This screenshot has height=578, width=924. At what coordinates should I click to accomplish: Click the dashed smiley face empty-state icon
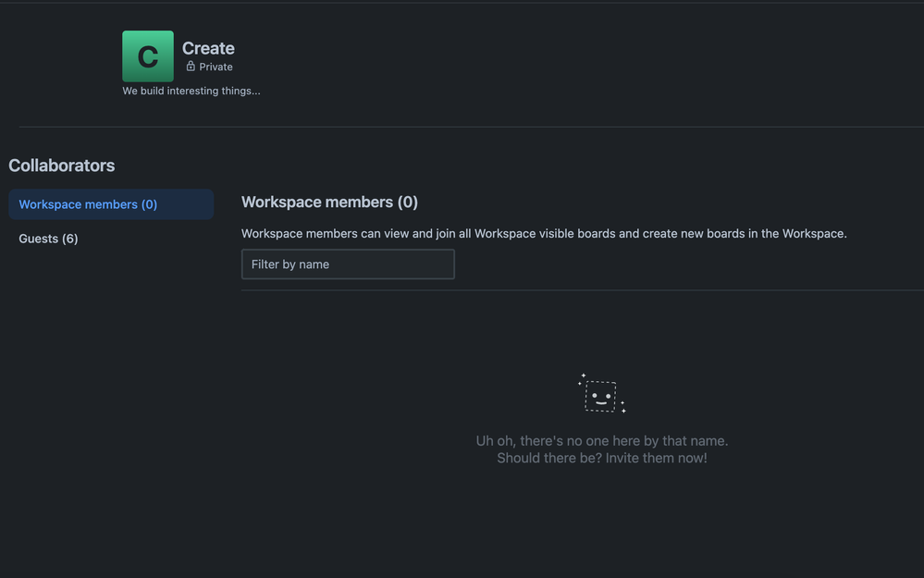pyautogui.click(x=600, y=397)
